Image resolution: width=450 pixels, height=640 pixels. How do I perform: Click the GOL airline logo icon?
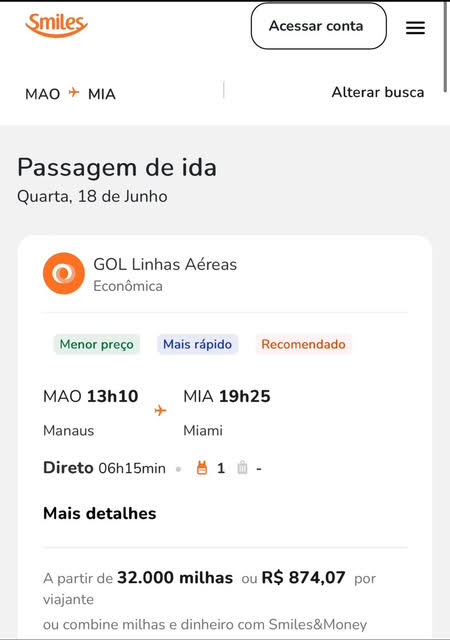64,273
